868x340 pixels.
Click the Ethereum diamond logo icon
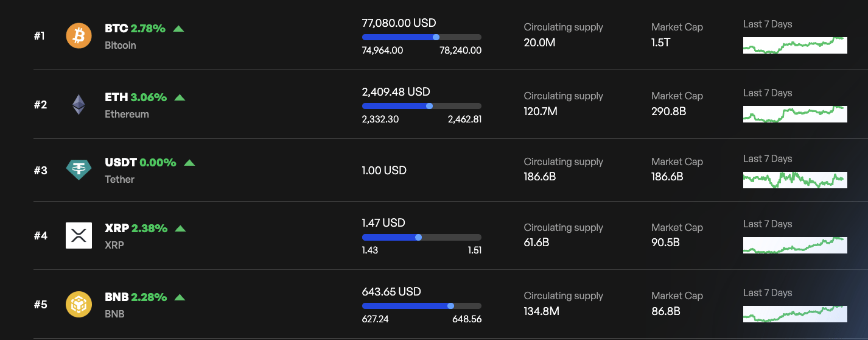[x=79, y=105]
